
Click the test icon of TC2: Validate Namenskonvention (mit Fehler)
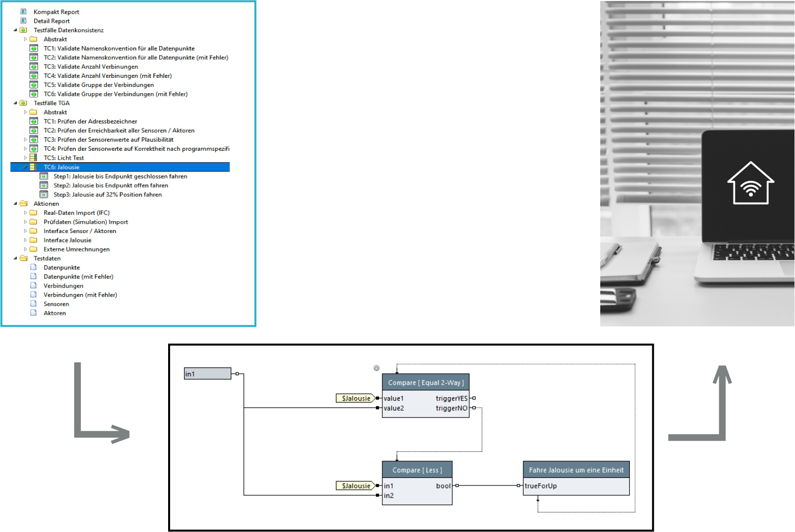coord(34,58)
